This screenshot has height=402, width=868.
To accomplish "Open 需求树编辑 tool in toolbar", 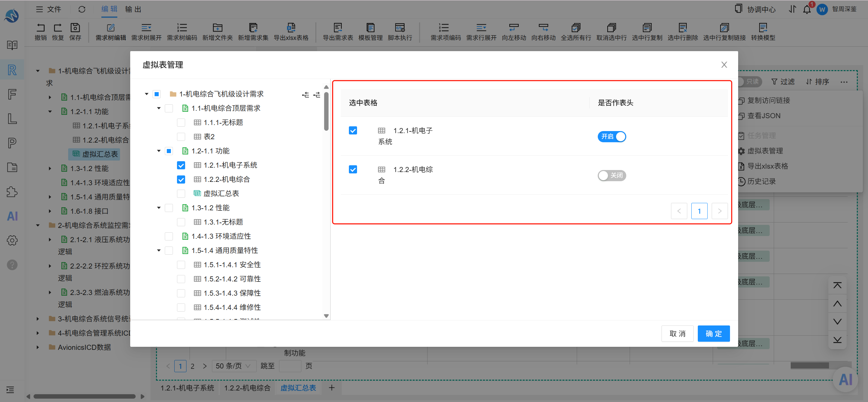I will coord(111,32).
